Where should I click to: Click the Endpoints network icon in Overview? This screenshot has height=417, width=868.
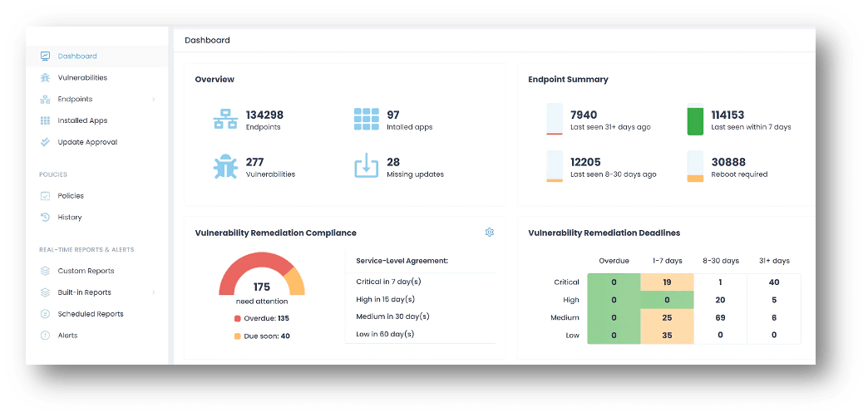click(225, 120)
